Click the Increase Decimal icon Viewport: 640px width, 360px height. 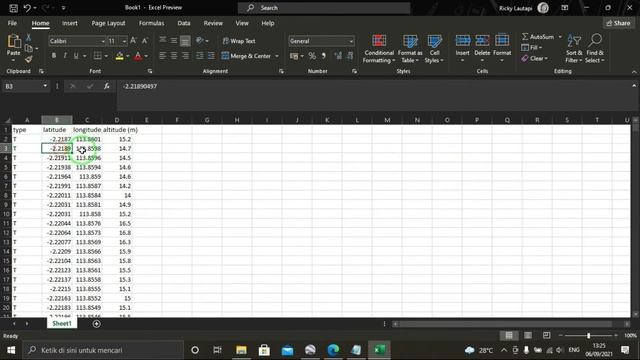coord(338,56)
